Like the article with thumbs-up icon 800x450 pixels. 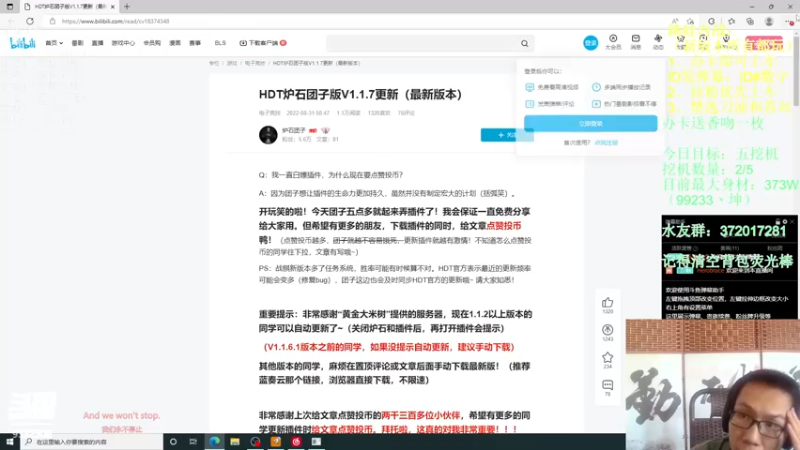tap(607, 303)
